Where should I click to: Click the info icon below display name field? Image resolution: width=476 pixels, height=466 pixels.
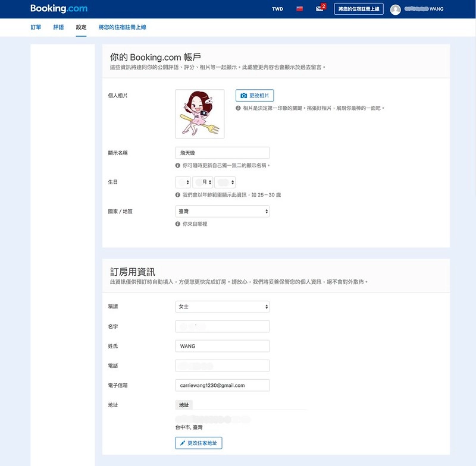178,165
